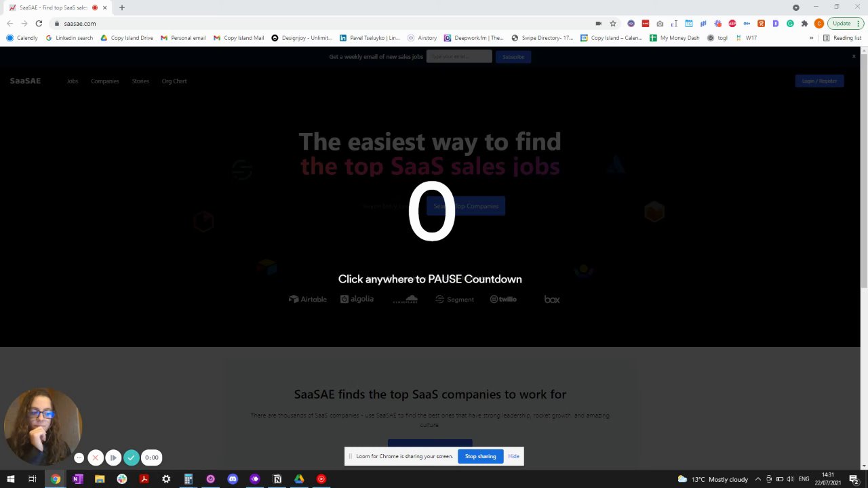Open the Chrome Extensions puzzle icon
868x488 pixels.
tap(804, 23)
